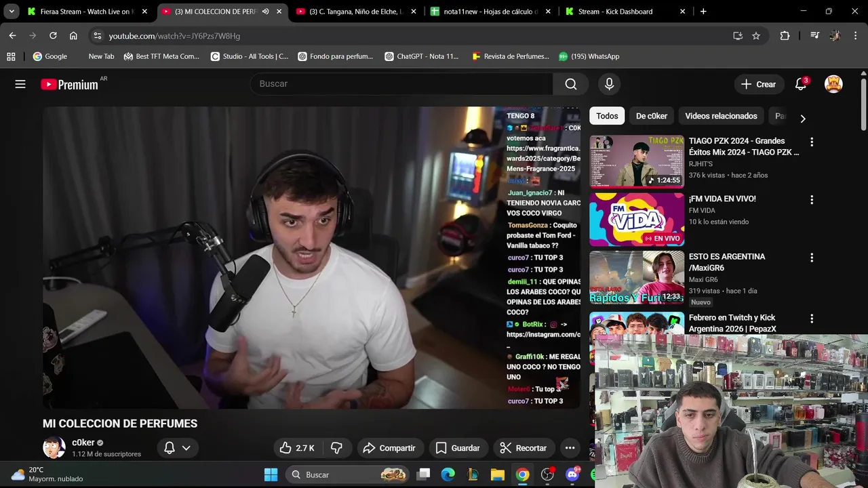The image size is (868, 488).
Task: Click YouTube Buscar search field
Action: [x=401, y=84]
